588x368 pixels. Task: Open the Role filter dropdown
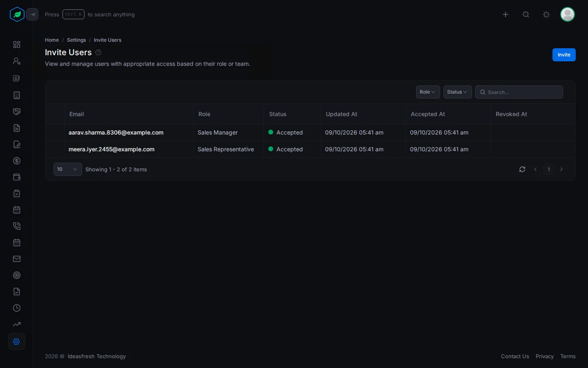click(428, 92)
